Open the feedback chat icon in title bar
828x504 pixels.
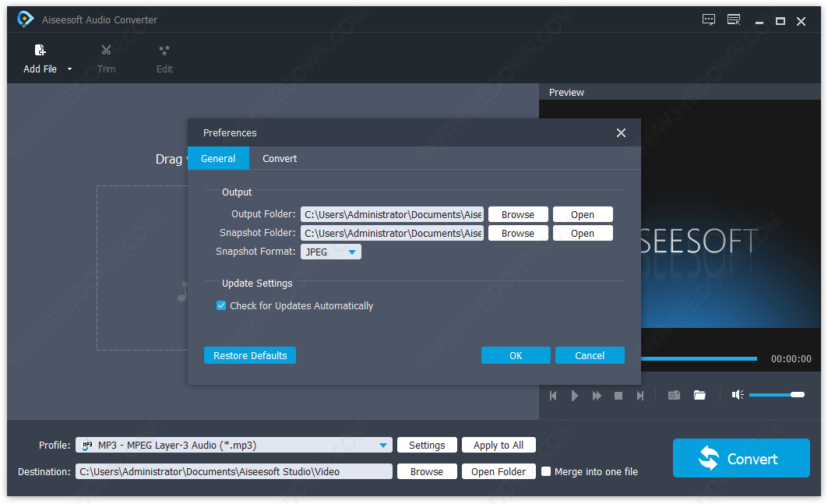tap(709, 20)
